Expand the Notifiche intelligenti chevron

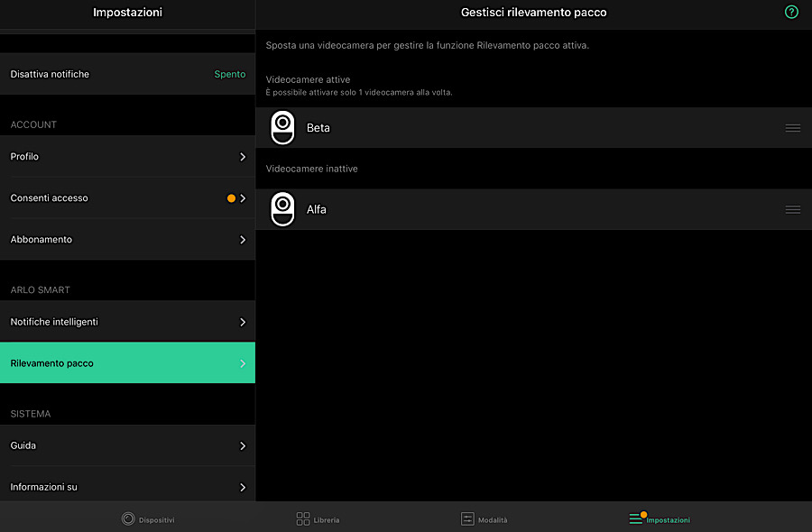243,322
